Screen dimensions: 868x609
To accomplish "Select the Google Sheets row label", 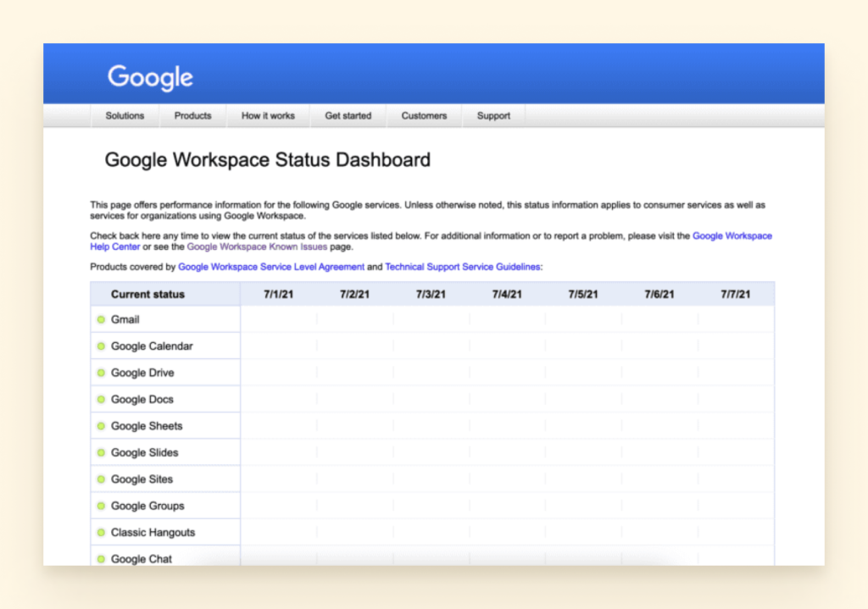I will (x=147, y=426).
